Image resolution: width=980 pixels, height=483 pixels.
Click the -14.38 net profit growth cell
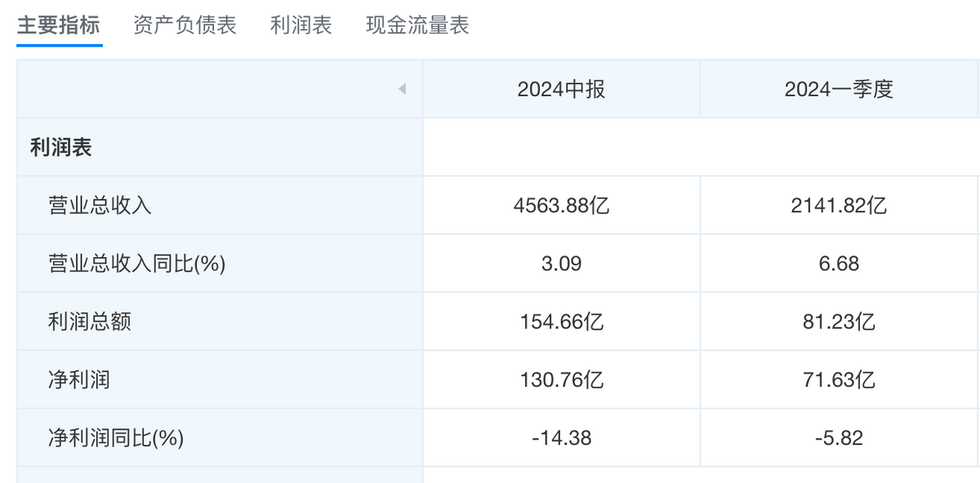pos(562,438)
